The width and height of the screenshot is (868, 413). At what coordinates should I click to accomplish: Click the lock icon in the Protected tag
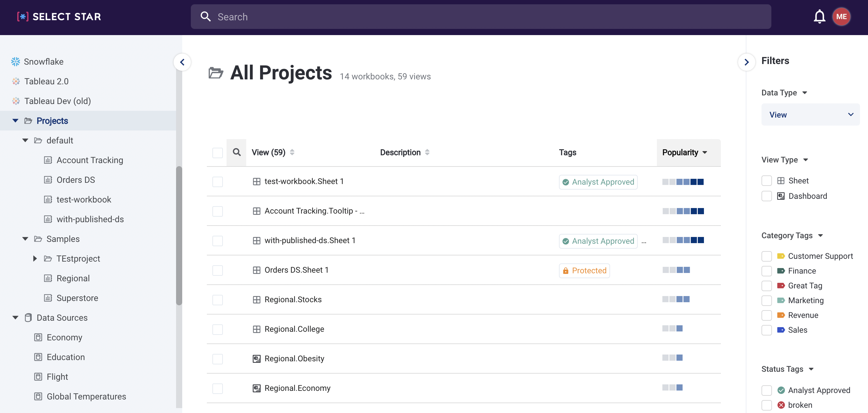(x=565, y=271)
